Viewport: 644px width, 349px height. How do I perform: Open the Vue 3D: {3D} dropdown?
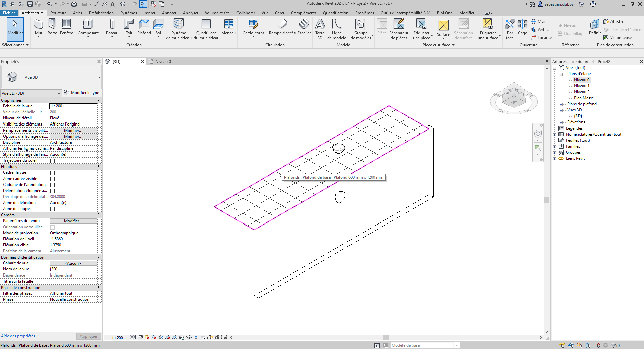[31, 93]
